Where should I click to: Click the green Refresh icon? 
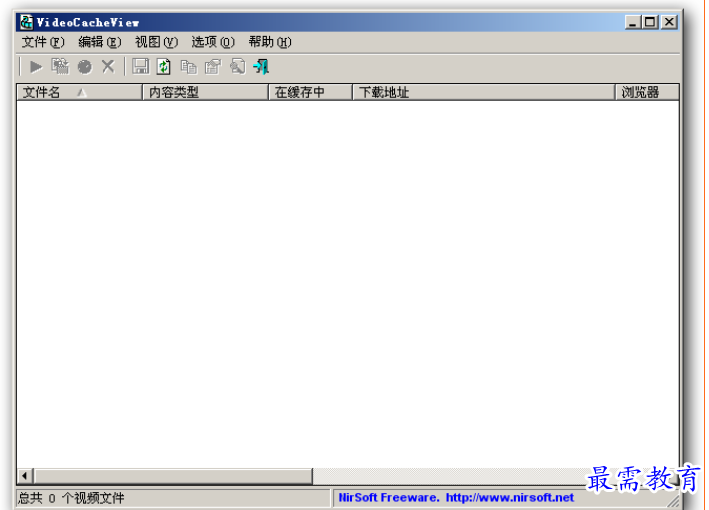pyautogui.click(x=164, y=67)
